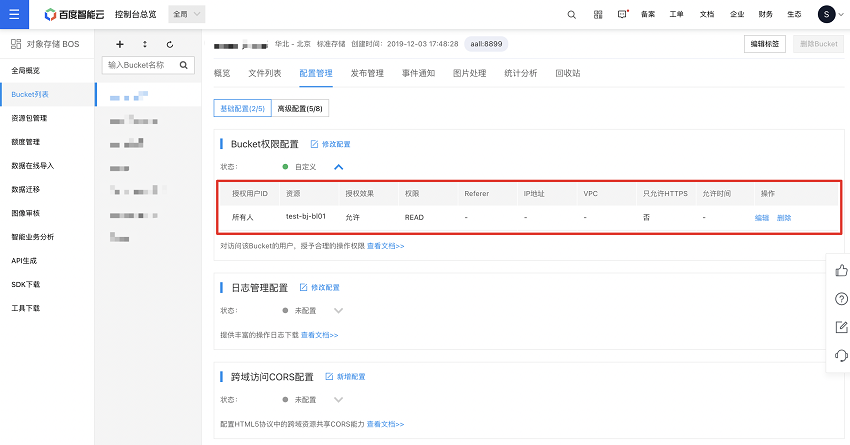Switch to the 概览 tab
850x445 pixels.
222,73
